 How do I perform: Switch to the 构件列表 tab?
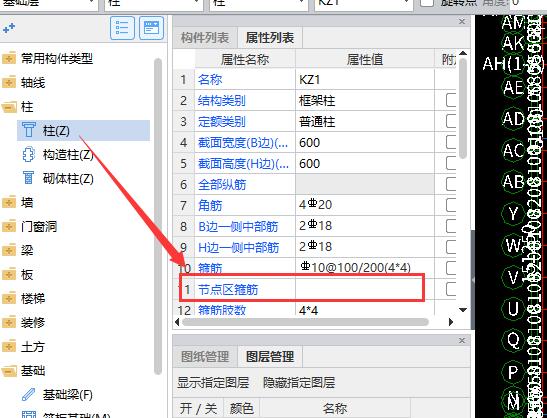click(x=205, y=38)
